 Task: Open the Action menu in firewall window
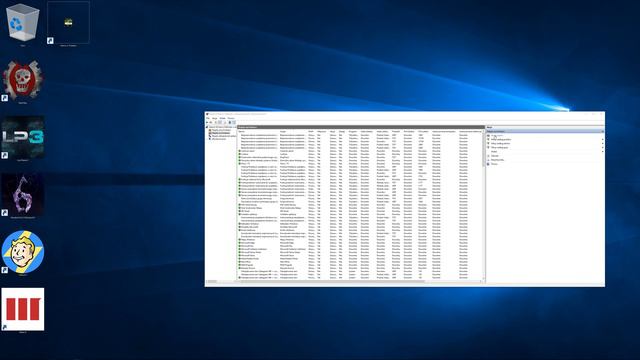(215, 118)
